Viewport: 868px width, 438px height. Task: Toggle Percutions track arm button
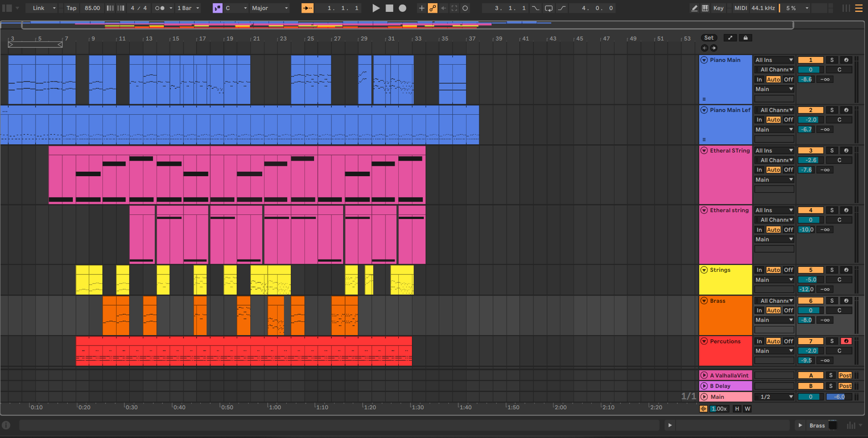click(846, 341)
